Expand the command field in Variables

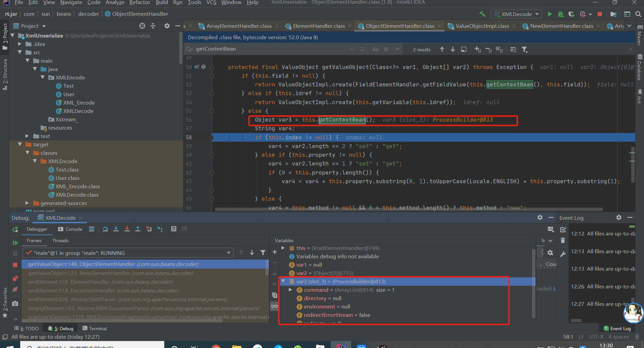[290, 290]
